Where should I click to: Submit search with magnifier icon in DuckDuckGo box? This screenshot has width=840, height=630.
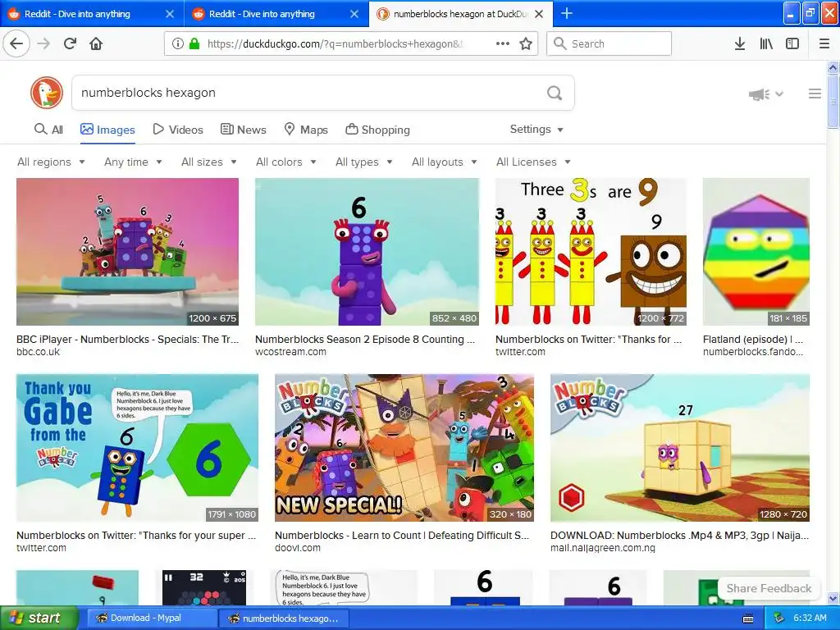pos(555,93)
